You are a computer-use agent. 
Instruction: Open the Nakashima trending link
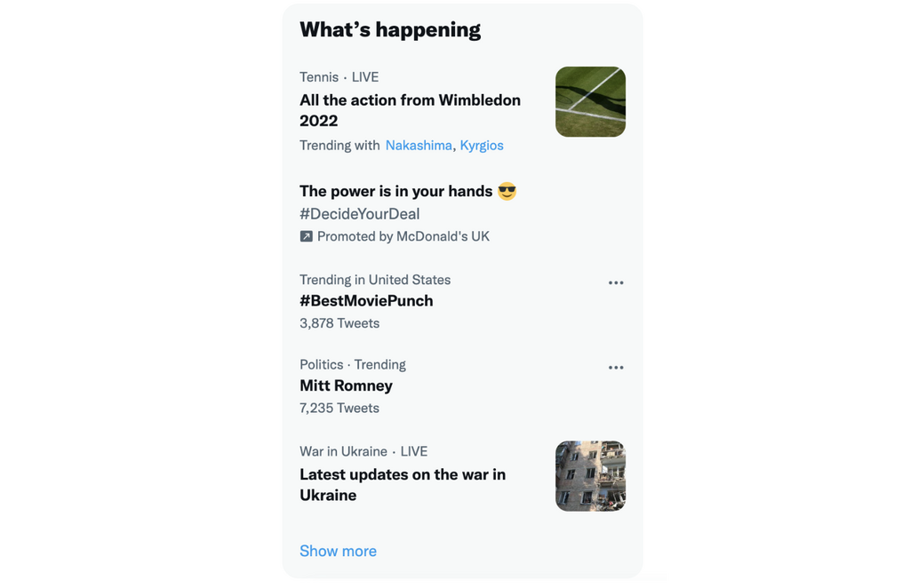(x=419, y=145)
